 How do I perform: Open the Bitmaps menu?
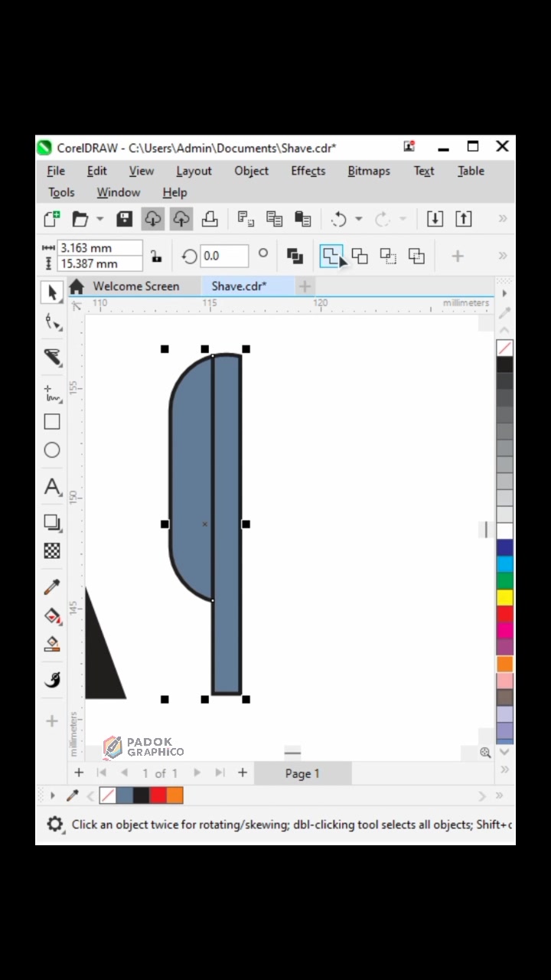click(369, 171)
